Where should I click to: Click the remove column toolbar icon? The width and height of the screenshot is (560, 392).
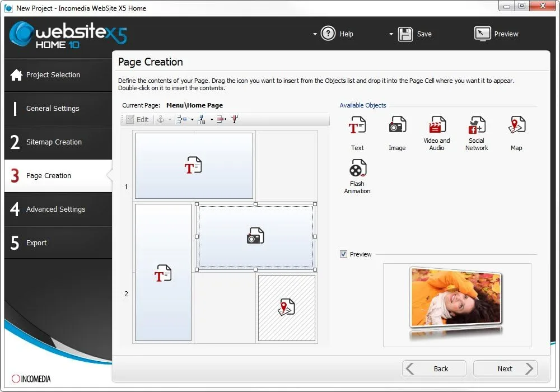pyautogui.click(x=234, y=119)
